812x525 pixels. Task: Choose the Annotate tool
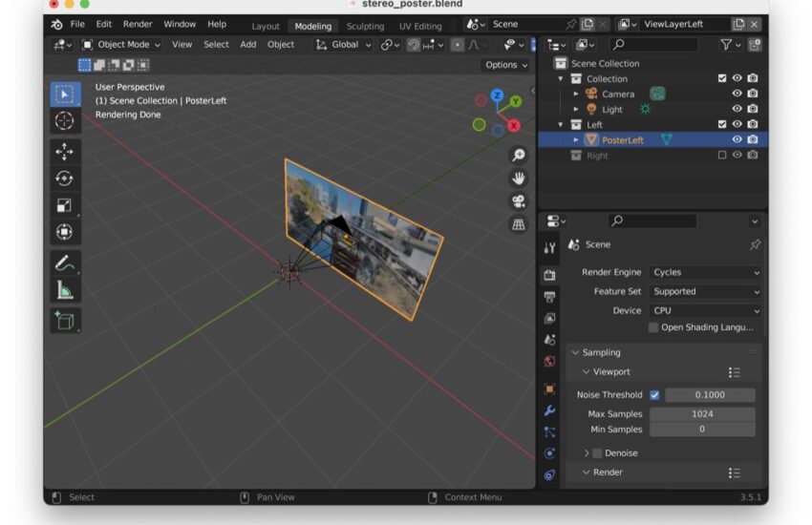click(x=64, y=262)
